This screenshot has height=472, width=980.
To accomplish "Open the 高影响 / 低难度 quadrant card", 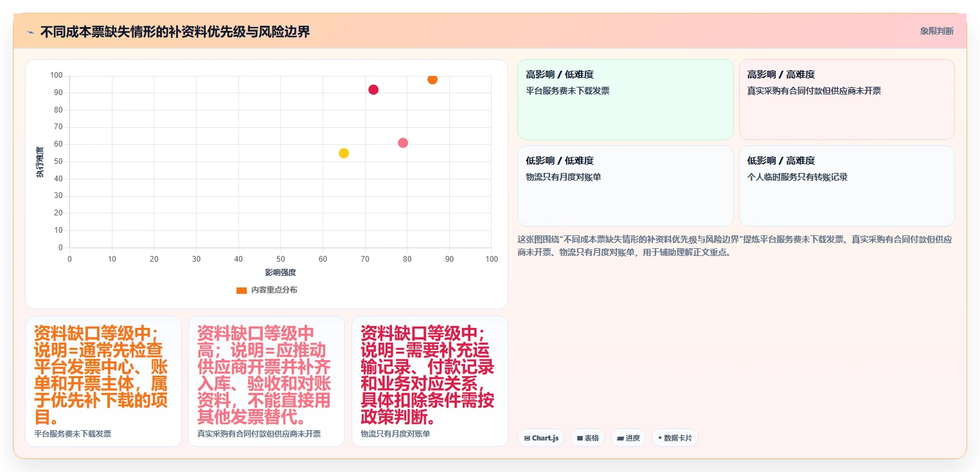I will pyautogui.click(x=625, y=100).
